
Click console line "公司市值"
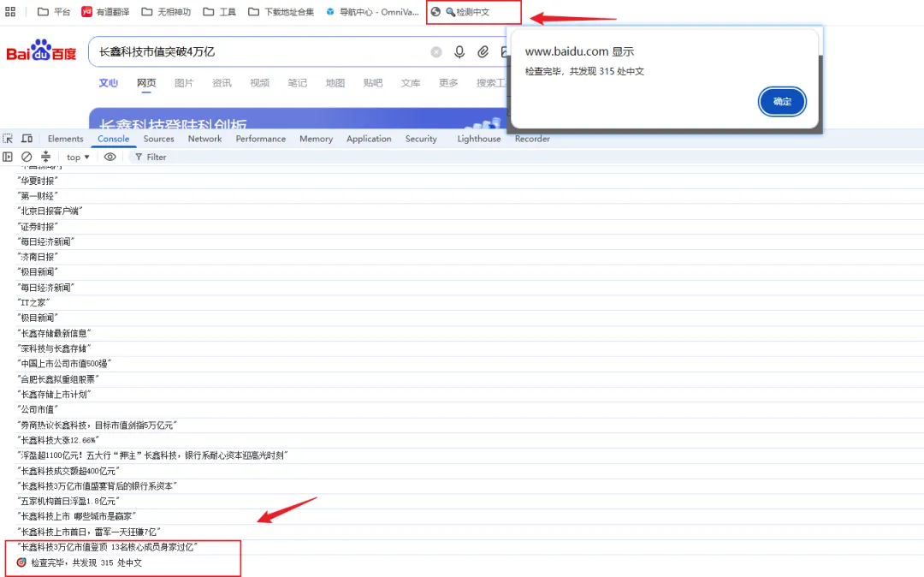[x=38, y=409]
